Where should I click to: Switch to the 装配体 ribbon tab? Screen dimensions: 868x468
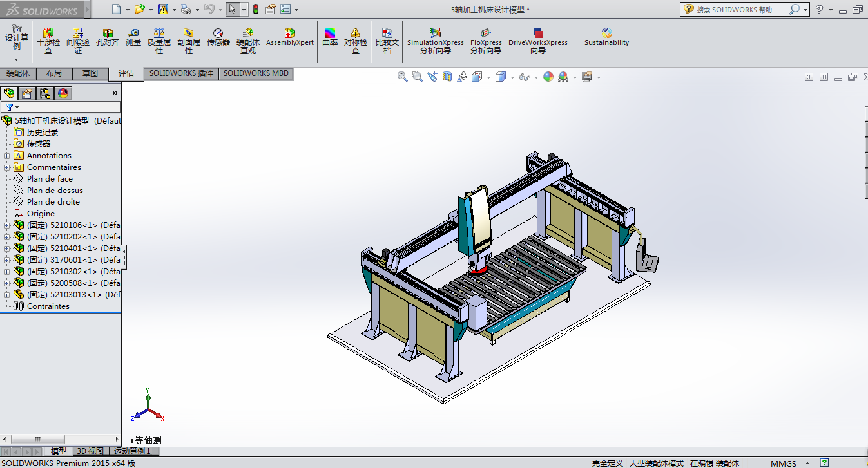click(18, 73)
